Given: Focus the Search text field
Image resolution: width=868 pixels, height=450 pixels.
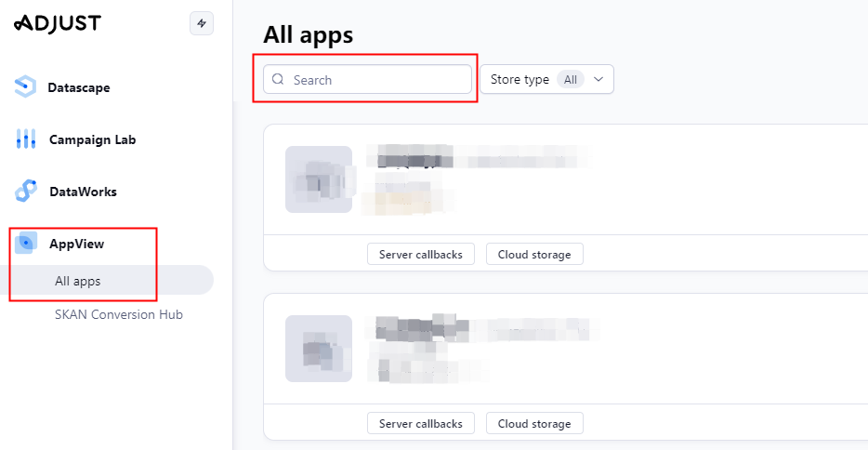Looking at the screenshot, I should (376, 80).
